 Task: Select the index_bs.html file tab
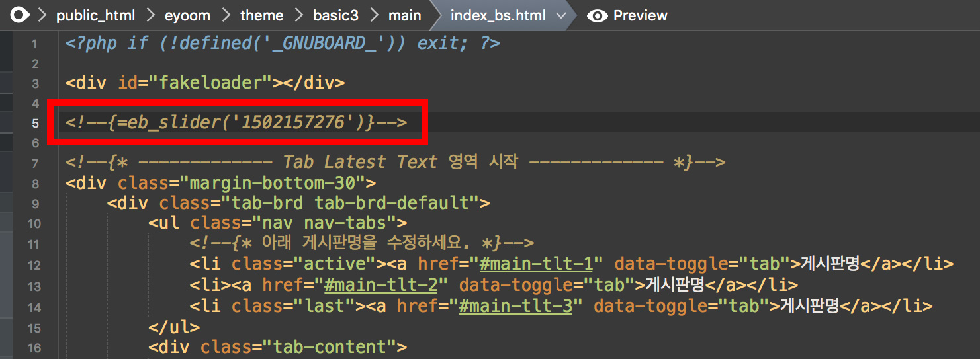point(498,15)
